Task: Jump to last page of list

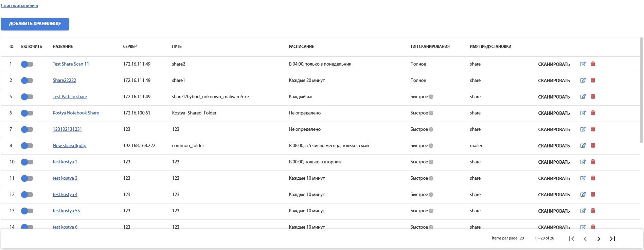Action: click(x=612, y=239)
